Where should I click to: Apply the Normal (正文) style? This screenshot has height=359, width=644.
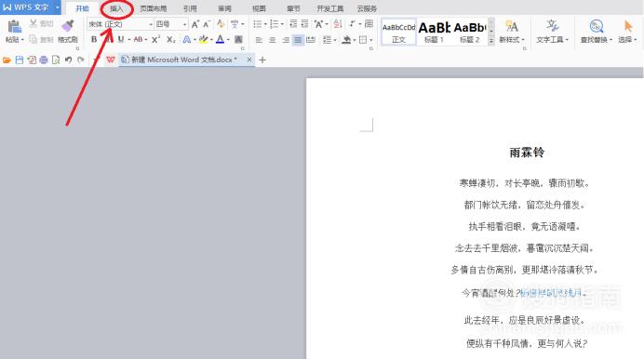click(x=399, y=32)
